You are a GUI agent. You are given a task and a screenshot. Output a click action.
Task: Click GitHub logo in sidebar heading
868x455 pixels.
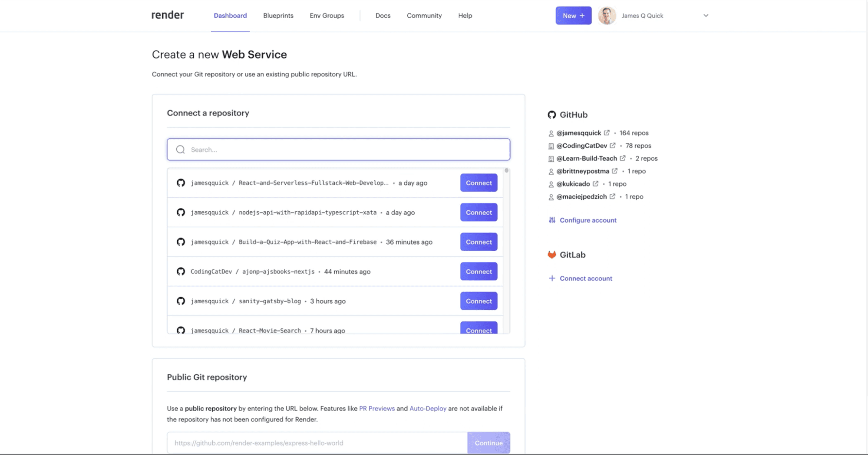552,115
